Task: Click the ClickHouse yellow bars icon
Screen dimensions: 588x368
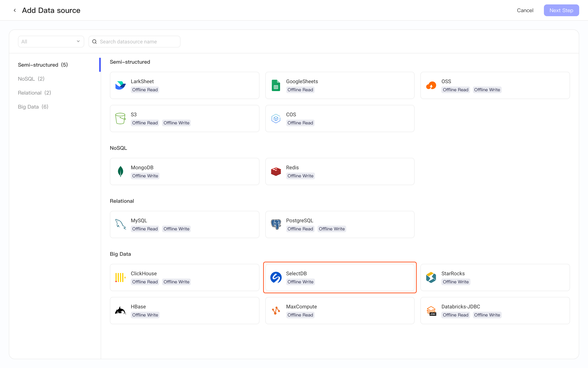Action: pyautogui.click(x=121, y=277)
